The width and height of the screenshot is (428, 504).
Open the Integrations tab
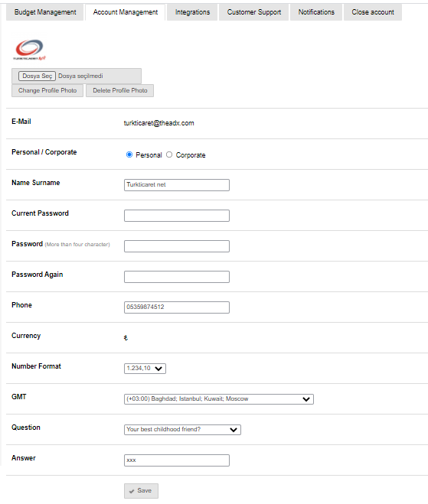192,12
